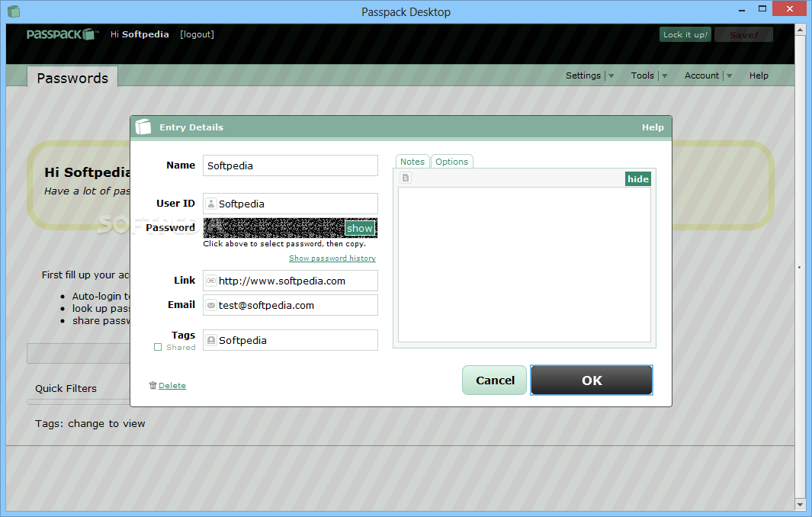The height and width of the screenshot is (517, 812).
Task: Enable the Shared checkbox
Action: click(158, 347)
